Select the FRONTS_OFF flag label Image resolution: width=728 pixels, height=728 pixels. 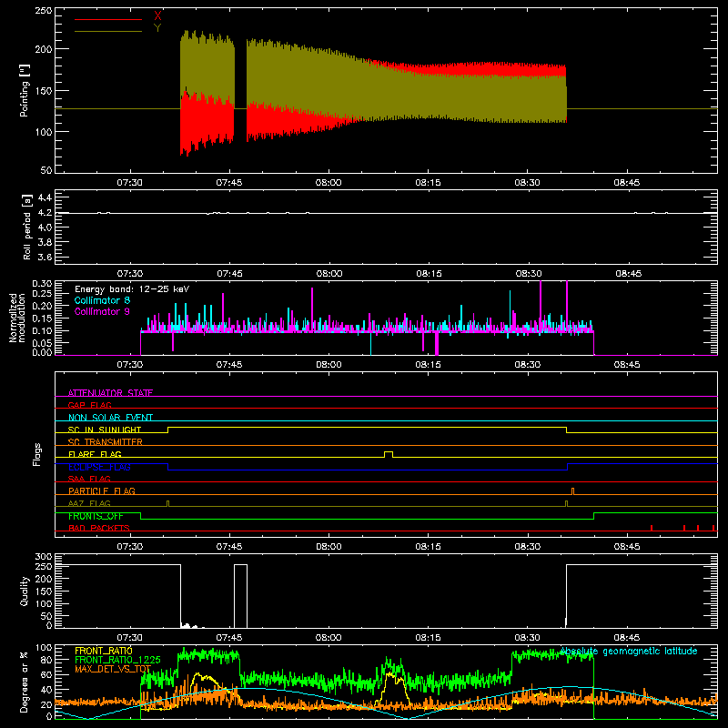point(96,516)
